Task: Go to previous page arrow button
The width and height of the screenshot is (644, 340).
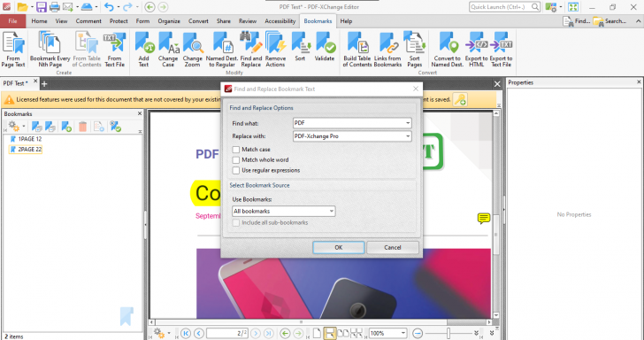Action: coord(199,333)
